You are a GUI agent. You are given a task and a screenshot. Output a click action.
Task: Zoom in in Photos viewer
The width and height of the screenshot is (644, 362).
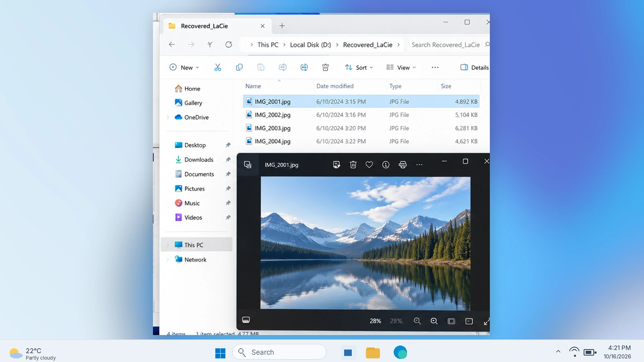tap(434, 321)
